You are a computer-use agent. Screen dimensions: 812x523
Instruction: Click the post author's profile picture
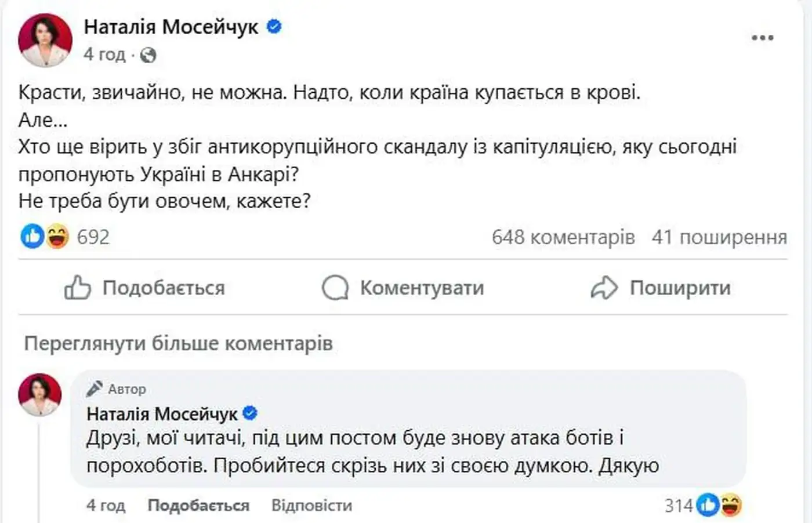pos(45,39)
